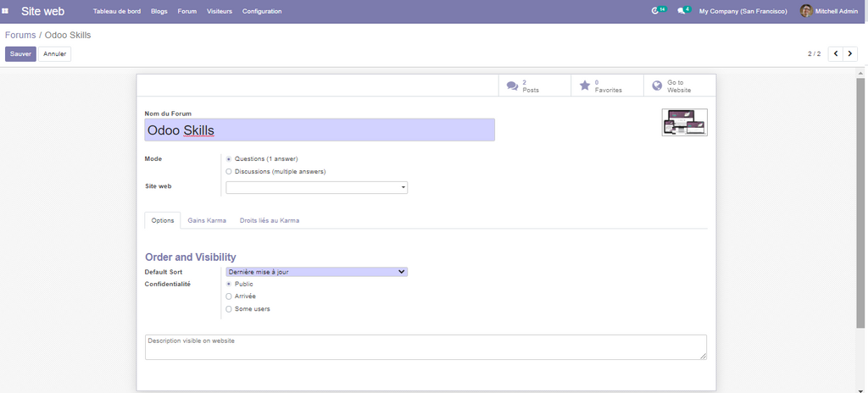Click the Favorites star icon
Viewport: 868px width, 393px height.
(584, 86)
